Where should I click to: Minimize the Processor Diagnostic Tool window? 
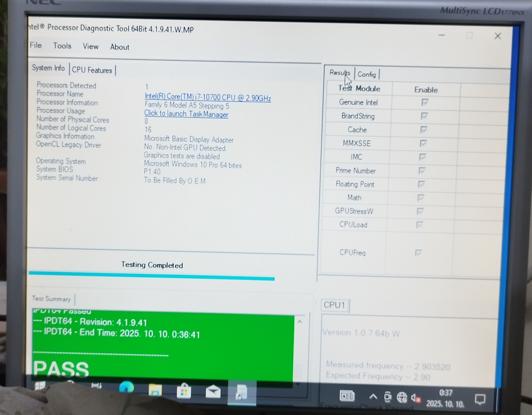(x=441, y=35)
